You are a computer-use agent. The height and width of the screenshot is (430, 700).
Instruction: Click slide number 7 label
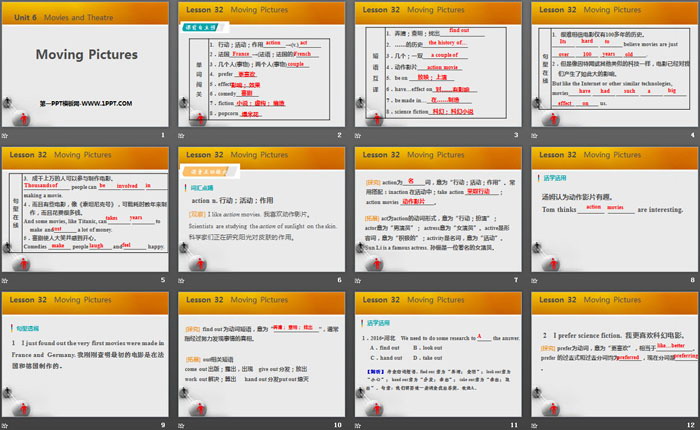(516, 280)
